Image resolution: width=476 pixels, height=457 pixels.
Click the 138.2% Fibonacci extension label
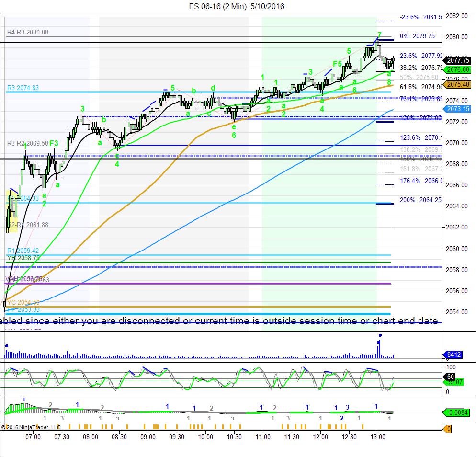pos(421,149)
